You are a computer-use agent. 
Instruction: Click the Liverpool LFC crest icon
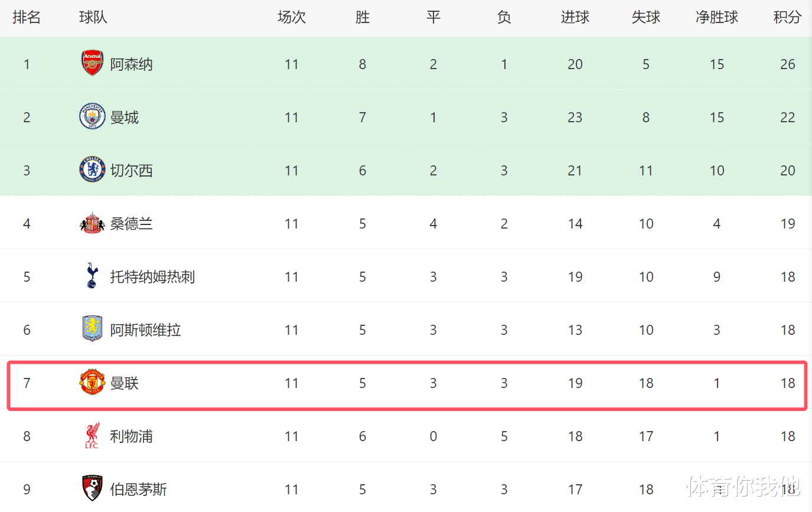pos(92,436)
